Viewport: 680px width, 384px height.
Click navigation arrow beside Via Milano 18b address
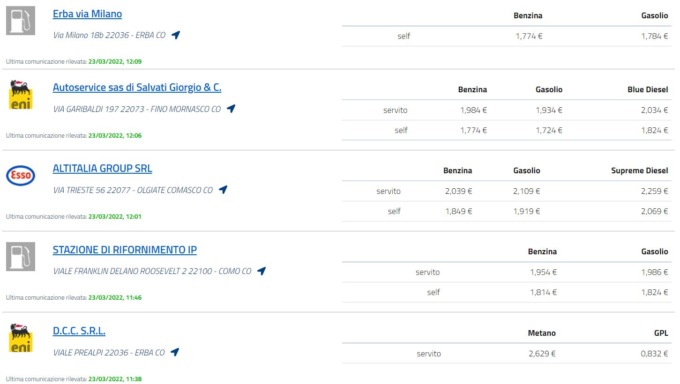(x=176, y=35)
